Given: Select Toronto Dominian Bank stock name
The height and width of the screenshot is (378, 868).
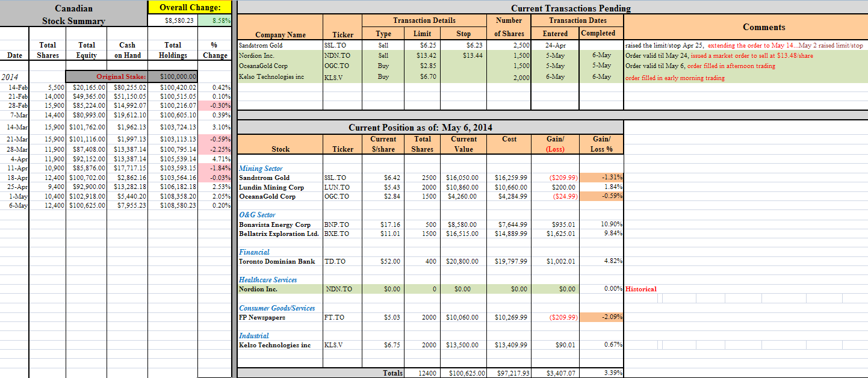Looking at the screenshot, I should click(x=277, y=261).
